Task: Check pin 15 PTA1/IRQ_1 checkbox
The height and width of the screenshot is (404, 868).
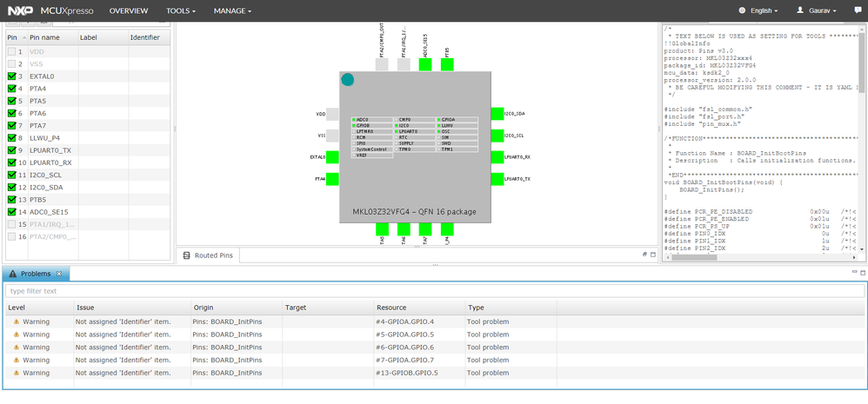Action: click(11, 224)
